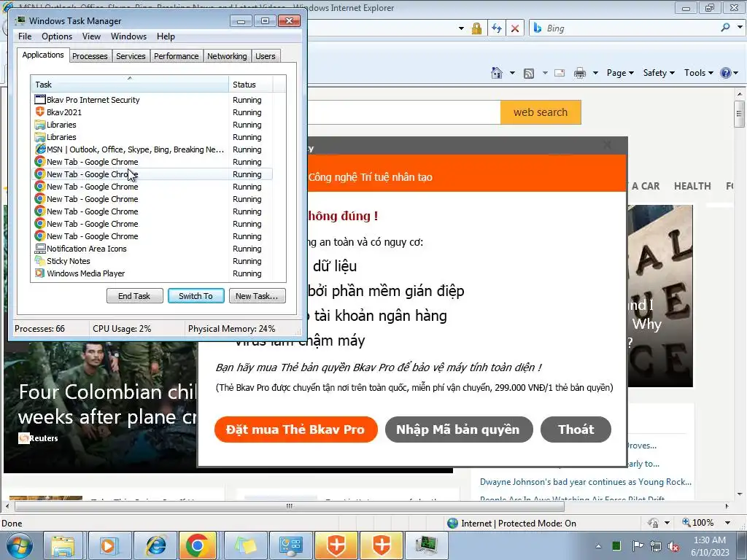Open the File menu in Task Manager
The width and height of the screenshot is (747, 560).
25,36
